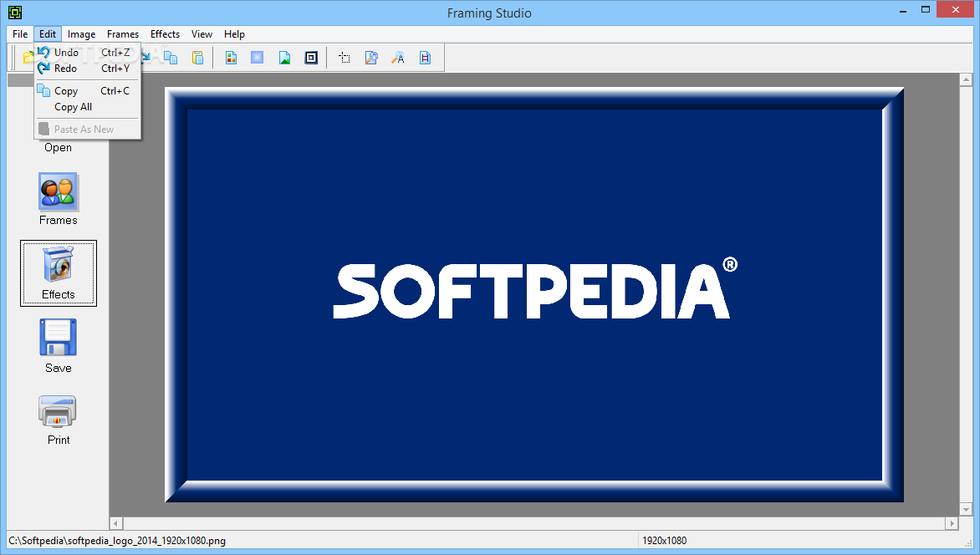The height and width of the screenshot is (555, 980).
Task: Select the crop selection toolbar icon
Action: [345, 59]
